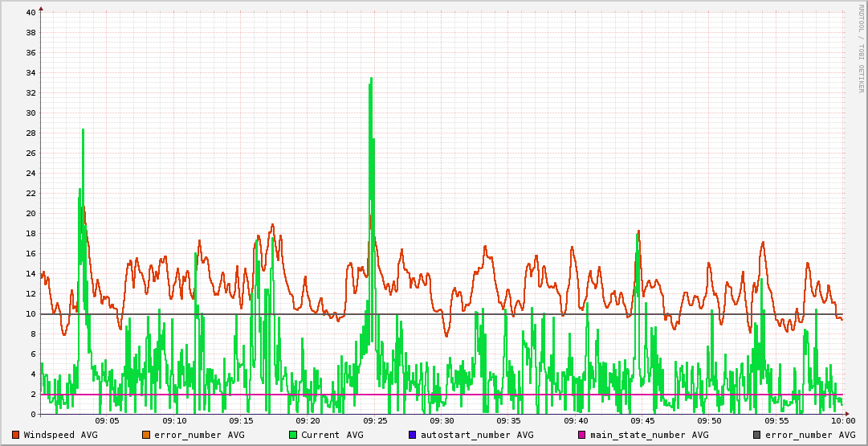Screen dimensions: 868x446
Task: Select the 'Current AVG' legend label
Action: click(x=332, y=435)
